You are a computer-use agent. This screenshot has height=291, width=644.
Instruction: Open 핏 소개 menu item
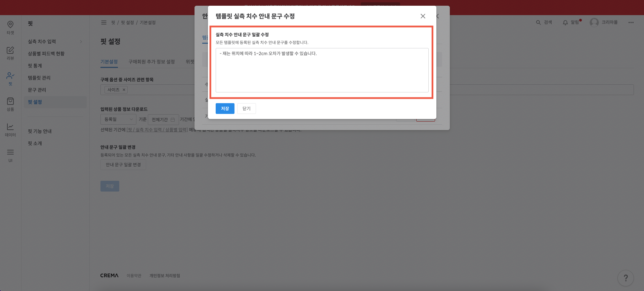(35, 143)
